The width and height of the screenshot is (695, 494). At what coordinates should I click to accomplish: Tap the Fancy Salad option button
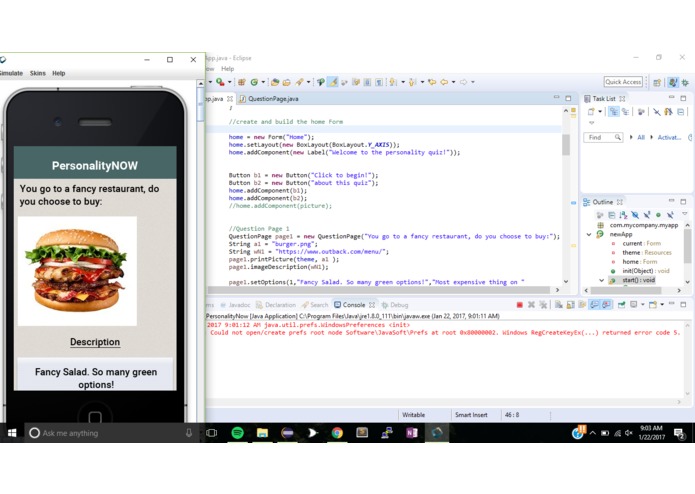pyautogui.click(x=95, y=375)
